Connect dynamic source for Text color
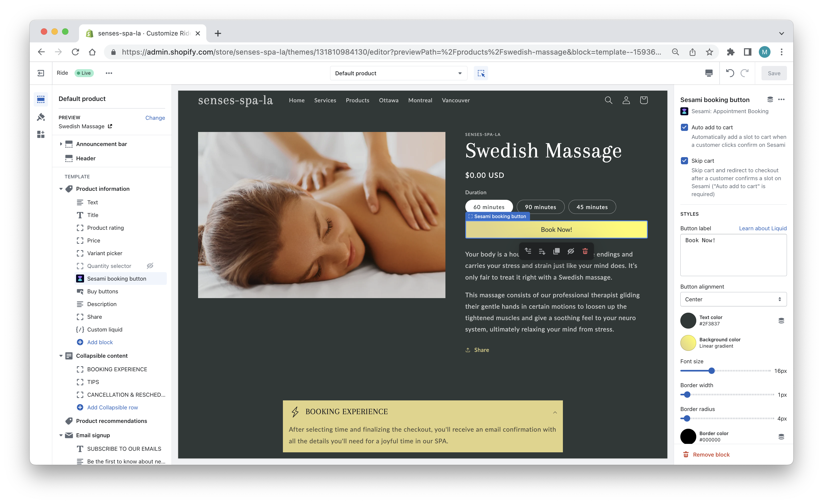Screen dimensions: 823x504 tap(781, 320)
